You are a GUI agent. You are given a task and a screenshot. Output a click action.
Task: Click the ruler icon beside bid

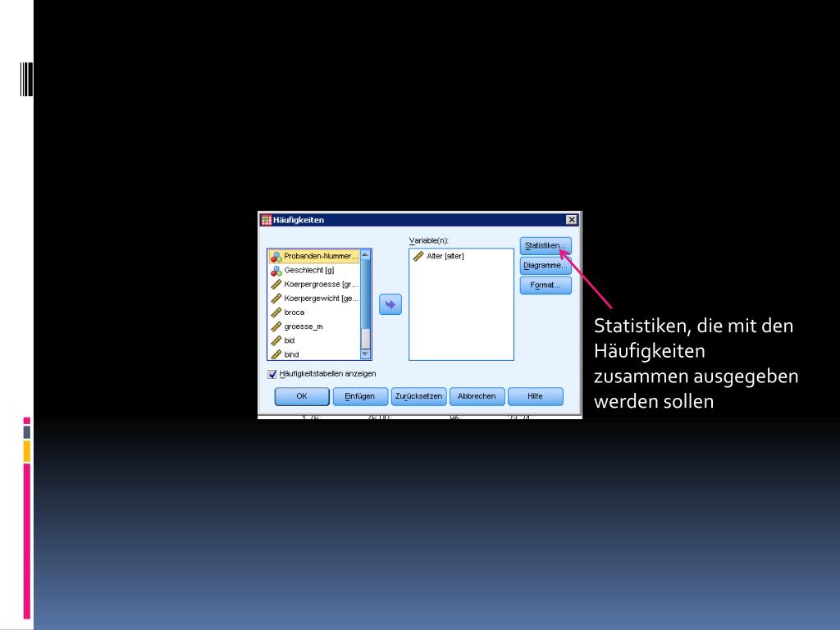click(276, 340)
